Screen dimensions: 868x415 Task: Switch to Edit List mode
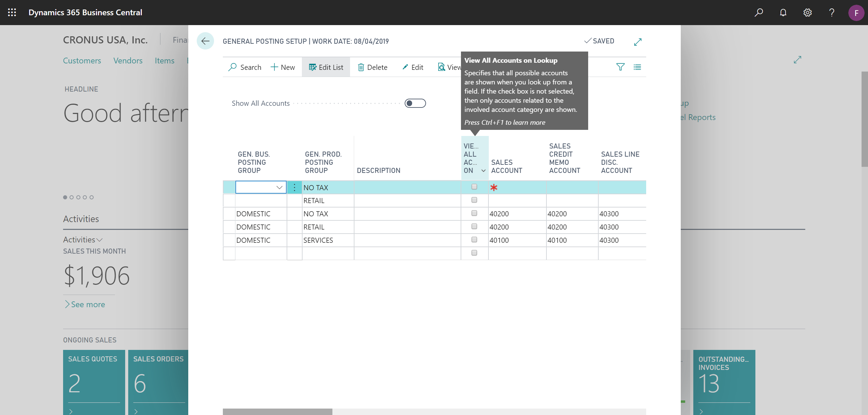(x=325, y=67)
